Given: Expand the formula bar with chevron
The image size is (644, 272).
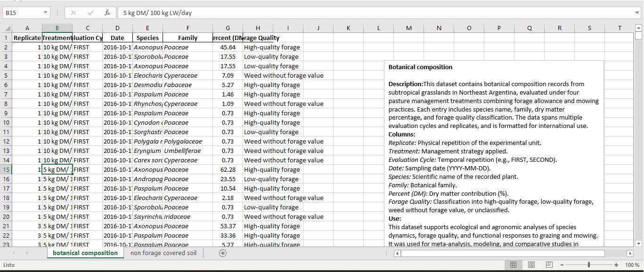Looking at the screenshot, I should (x=637, y=13).
